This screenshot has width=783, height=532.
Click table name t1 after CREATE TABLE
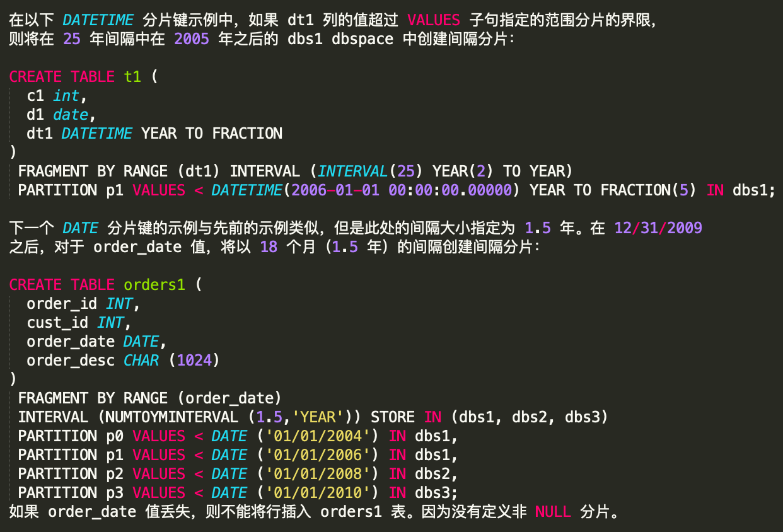tap(132, 77)
